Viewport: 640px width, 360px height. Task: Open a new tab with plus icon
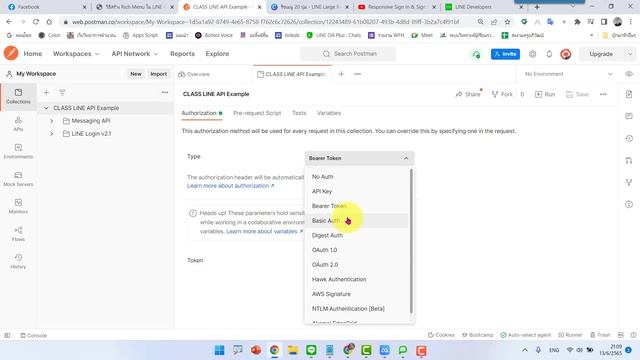click(x=341, y=74)
